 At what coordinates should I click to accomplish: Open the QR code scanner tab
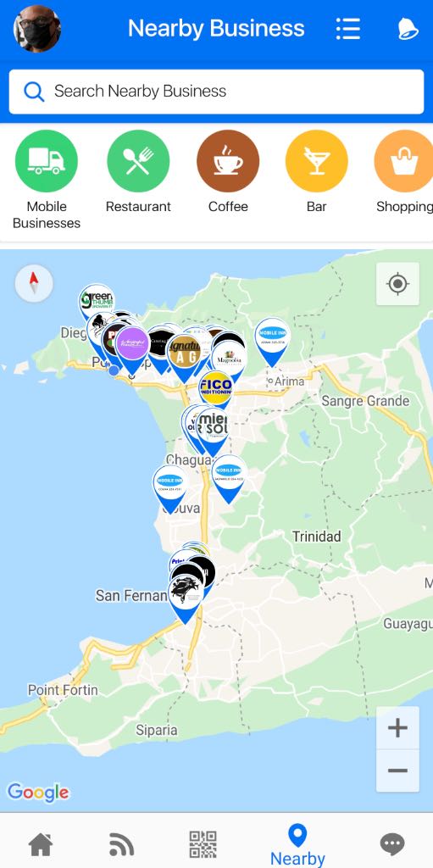[x=203, y=845]
